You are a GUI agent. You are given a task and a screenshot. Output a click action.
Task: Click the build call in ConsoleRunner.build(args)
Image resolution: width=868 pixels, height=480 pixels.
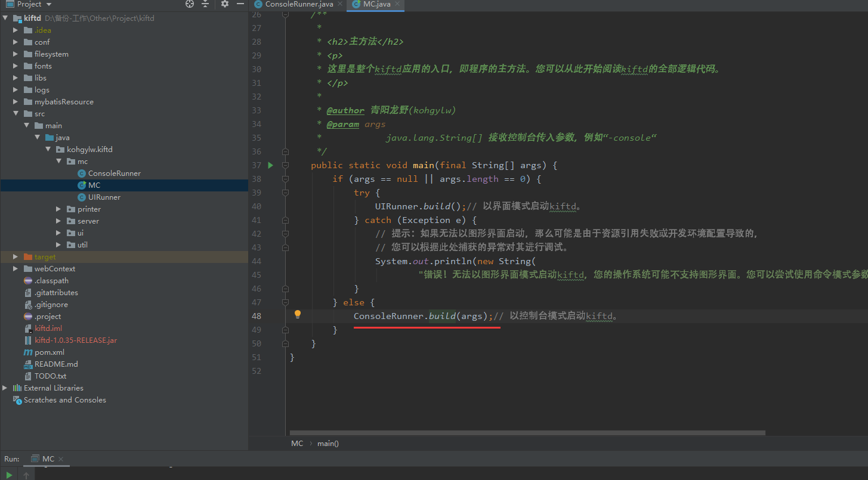tap(442, 316)
